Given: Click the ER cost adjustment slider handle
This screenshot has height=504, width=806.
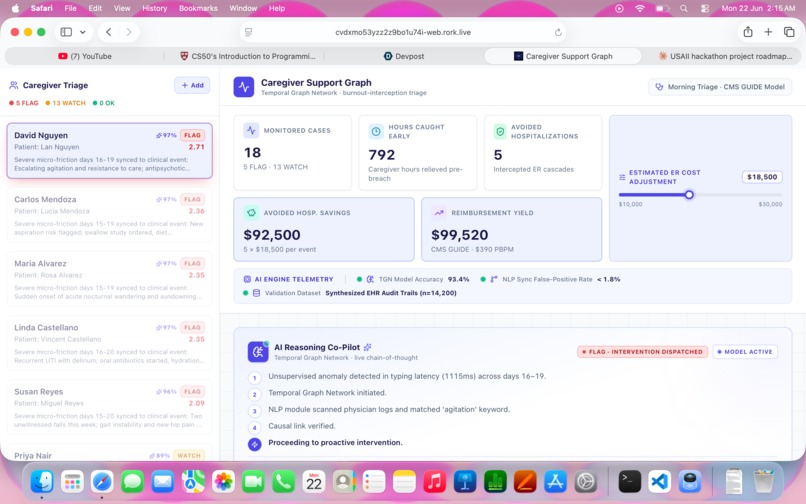Looking at the screenshot, I should pyautogui.click(x=689, y=195).
